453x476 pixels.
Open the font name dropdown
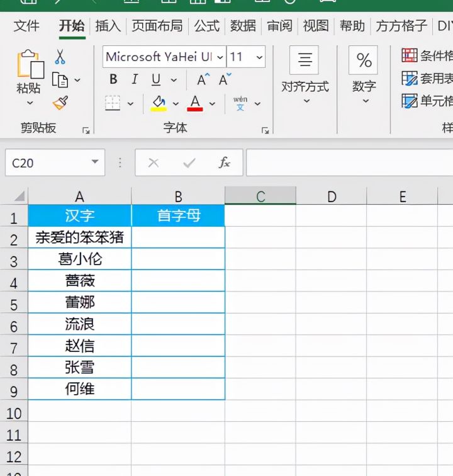220,57
